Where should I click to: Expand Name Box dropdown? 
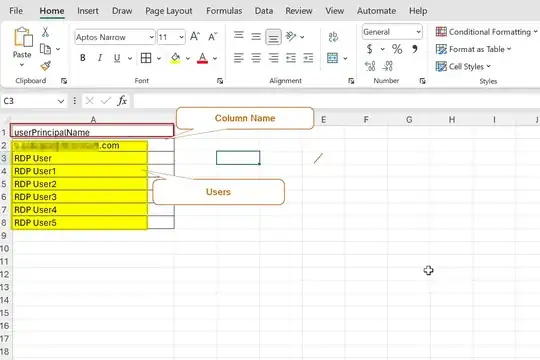coord(61,101)
